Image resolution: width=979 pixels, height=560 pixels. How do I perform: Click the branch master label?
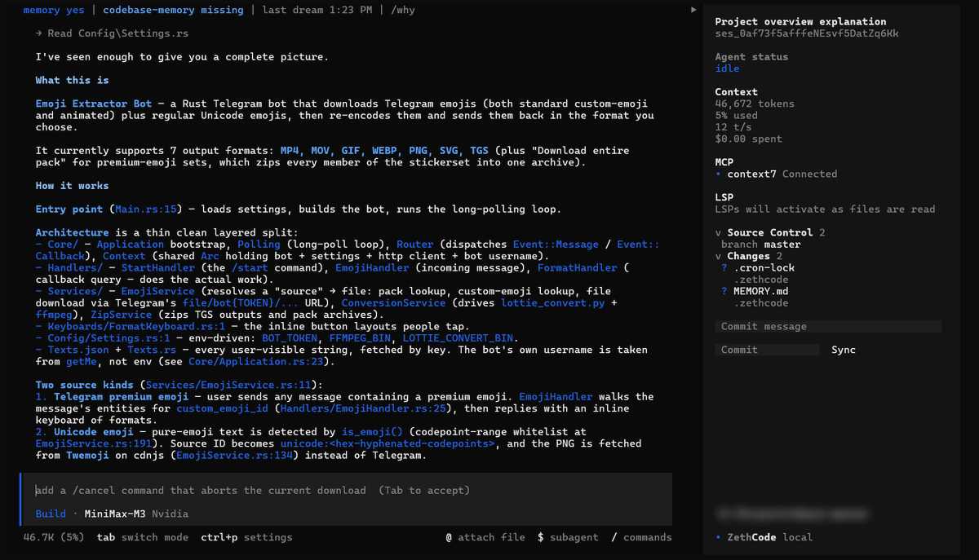coord(761,245)
